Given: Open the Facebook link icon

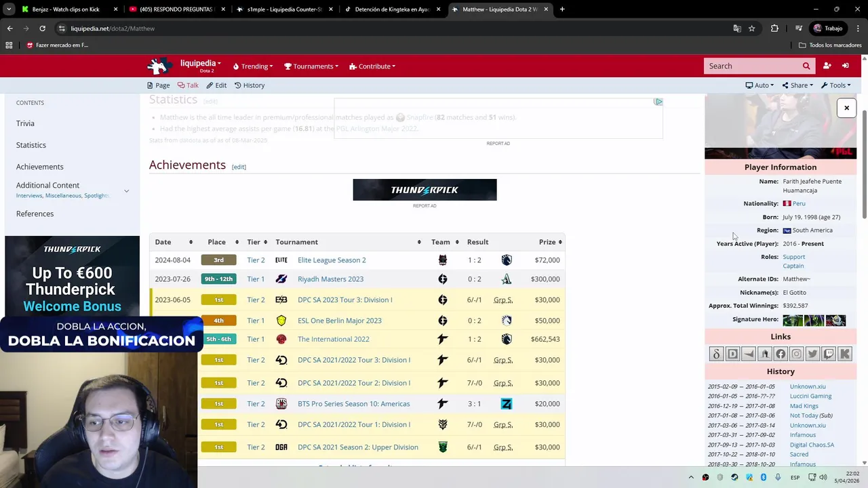Looking at the screenshot, I should tap(781, 354).
